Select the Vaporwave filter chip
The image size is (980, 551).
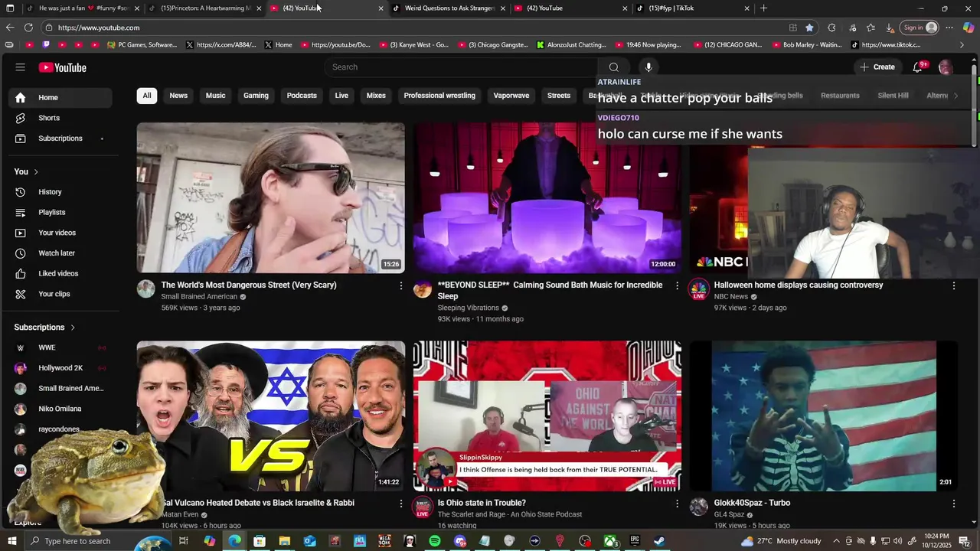pos(511,96)
